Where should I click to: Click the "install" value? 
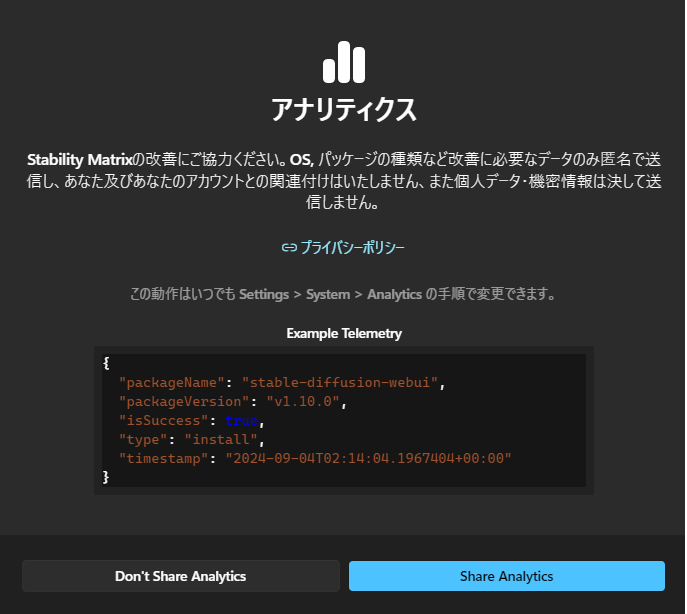pos(217,439)
